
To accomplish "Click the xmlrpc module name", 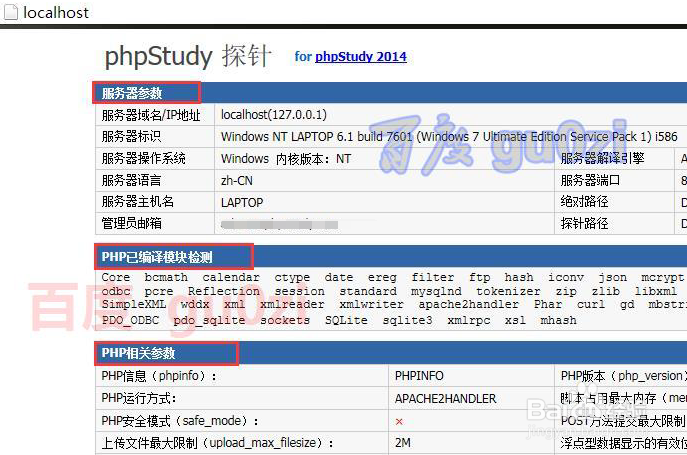I will pos(468,321).
